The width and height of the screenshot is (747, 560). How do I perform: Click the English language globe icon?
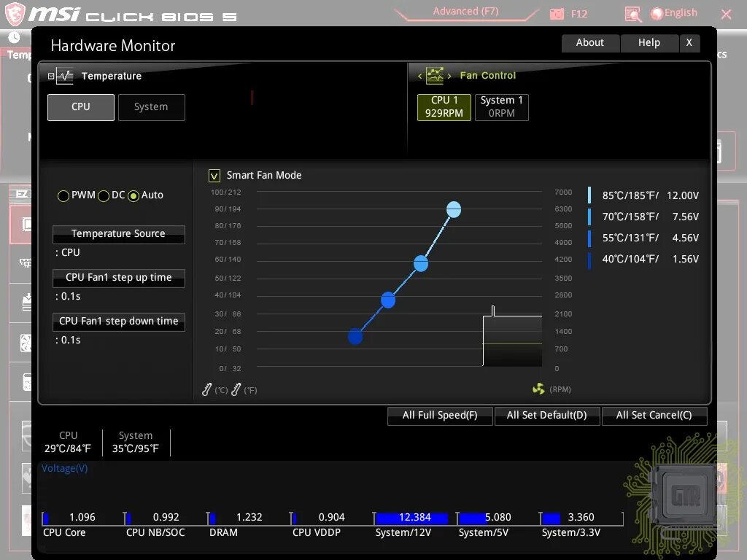pyautogui.click(x=657, y=13)
